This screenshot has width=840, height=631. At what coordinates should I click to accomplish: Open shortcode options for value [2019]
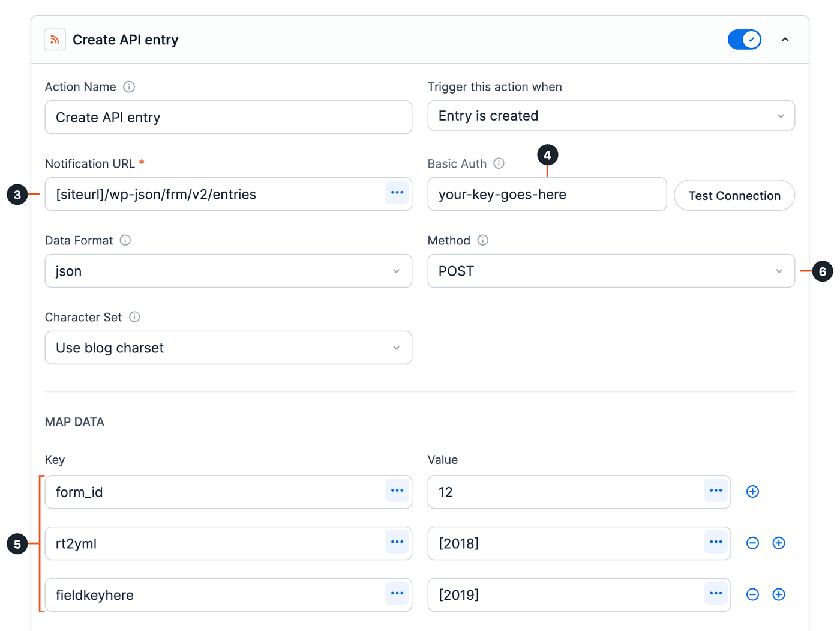click(x=716, y=594)
